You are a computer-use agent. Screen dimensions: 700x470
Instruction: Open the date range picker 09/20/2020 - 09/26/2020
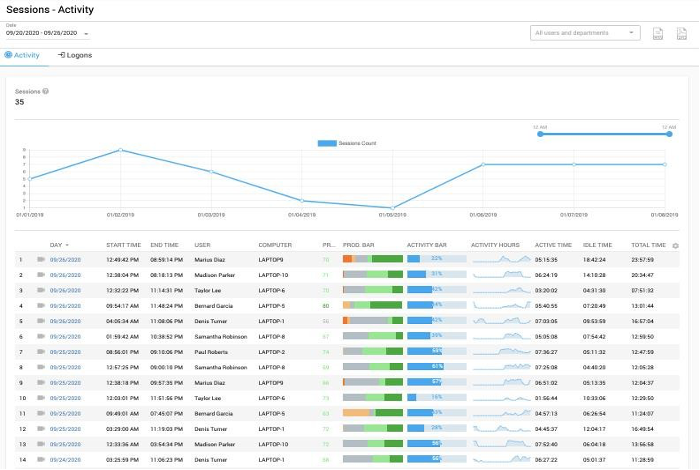point(47,33)
